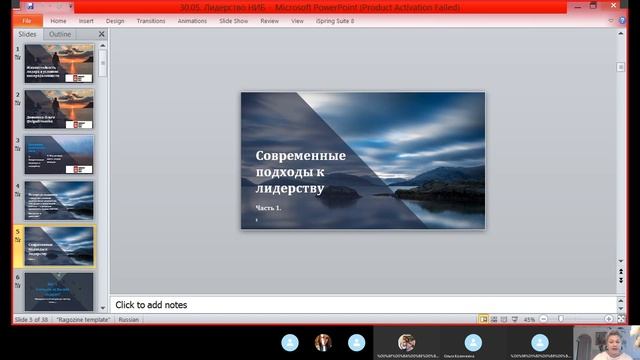The image size is (640, 360).
Task: Start Slide Show from status bar icon
Action: tap(515, 319)
